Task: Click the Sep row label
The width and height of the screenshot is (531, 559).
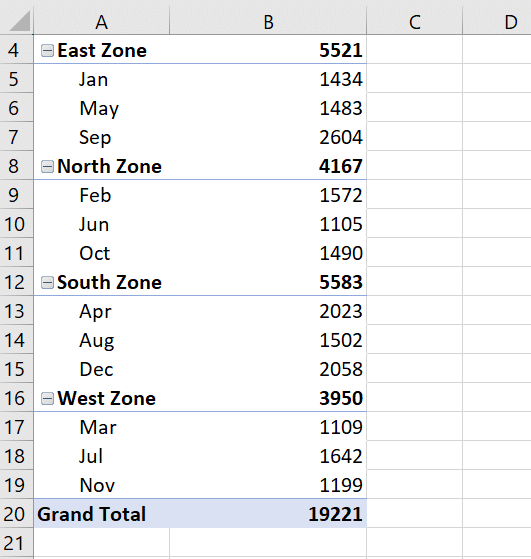Action: [x=95, y=138]
